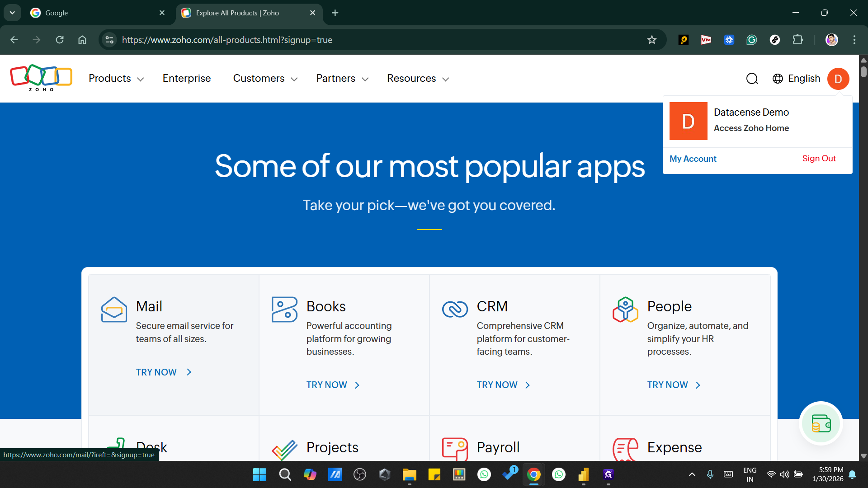
Task: Click the CRM rings icon
Action: click(455, 309)
